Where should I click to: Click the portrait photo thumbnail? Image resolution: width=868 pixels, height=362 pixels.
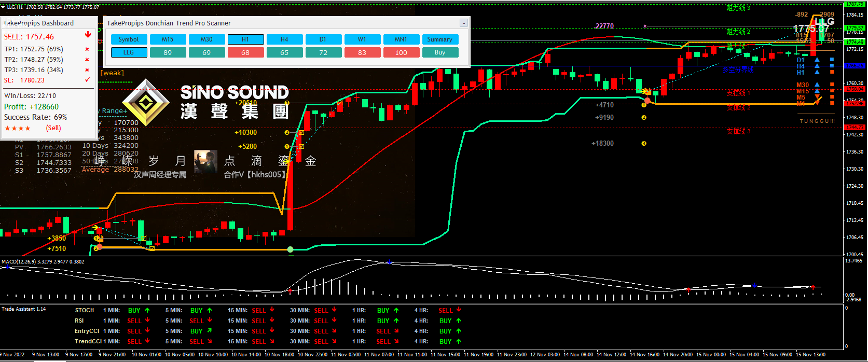(x=205, y=162)
